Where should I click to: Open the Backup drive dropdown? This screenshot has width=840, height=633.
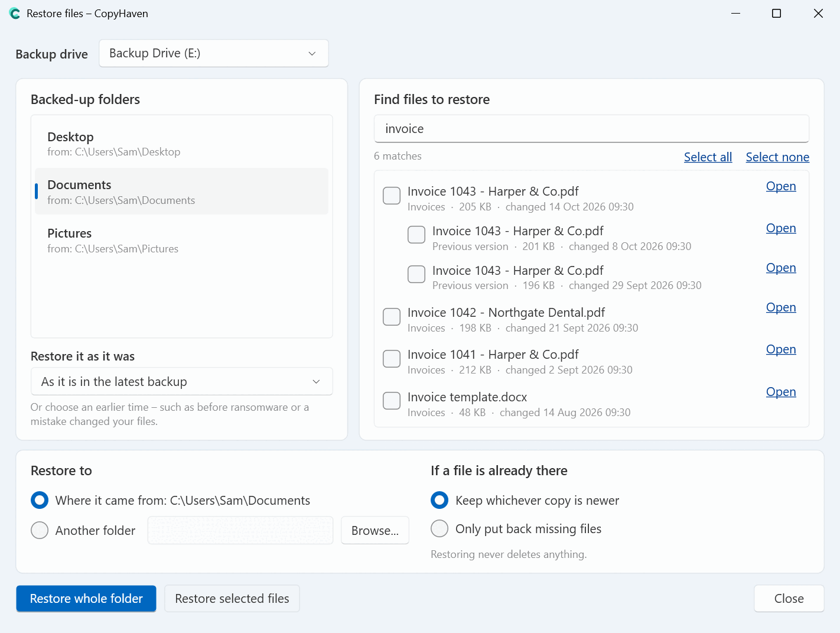coord(214,53)
